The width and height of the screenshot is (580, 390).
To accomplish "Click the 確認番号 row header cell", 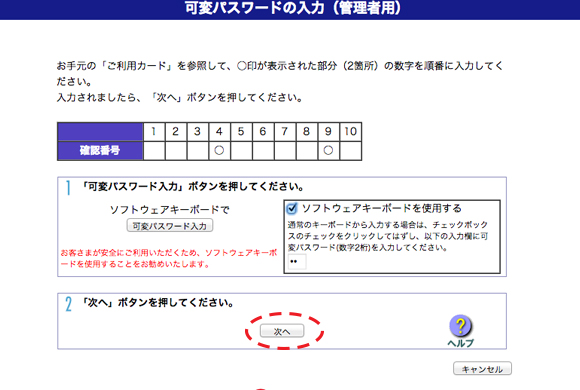I will tap(100, 151).
